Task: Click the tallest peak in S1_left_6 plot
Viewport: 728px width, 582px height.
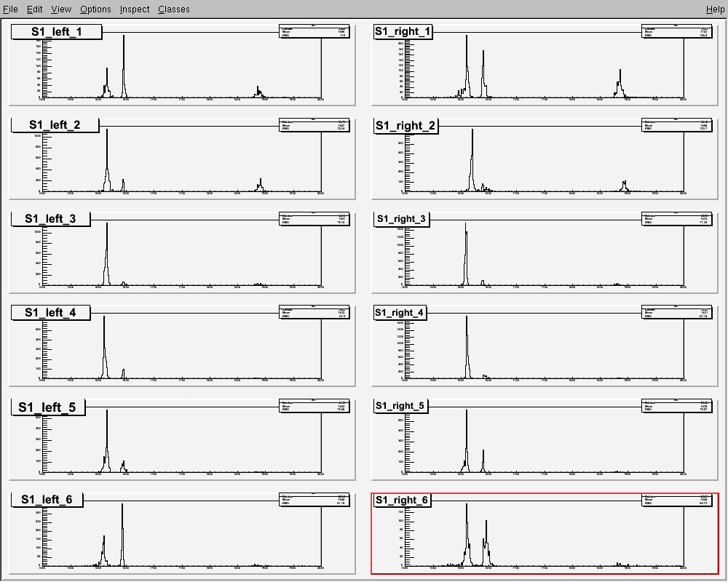Action: point(122,535)
